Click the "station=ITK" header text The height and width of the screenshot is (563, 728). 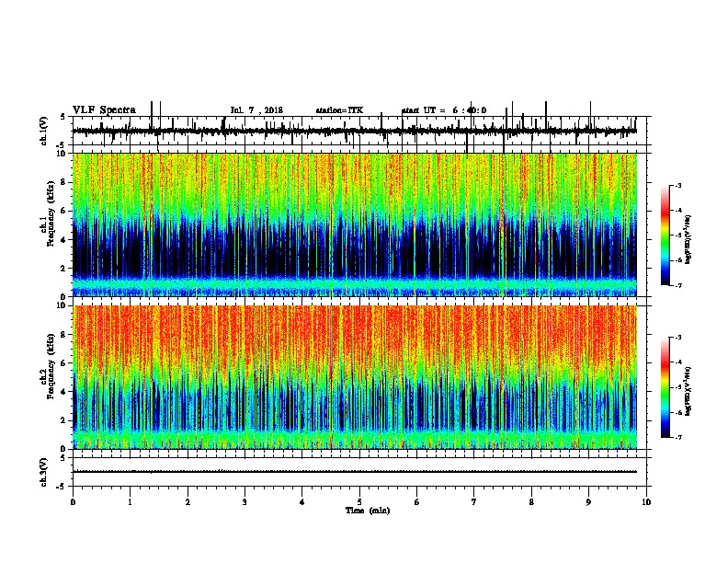point(339,110)
